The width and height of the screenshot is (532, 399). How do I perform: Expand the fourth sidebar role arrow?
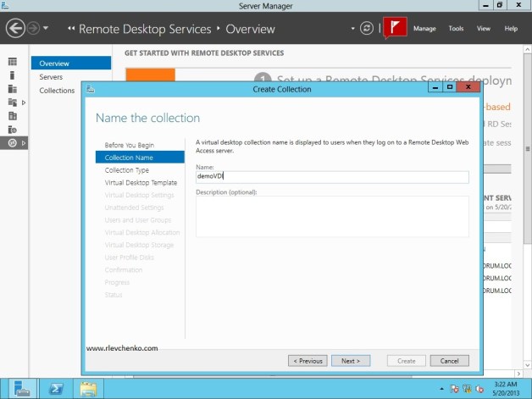click(24, 103)
